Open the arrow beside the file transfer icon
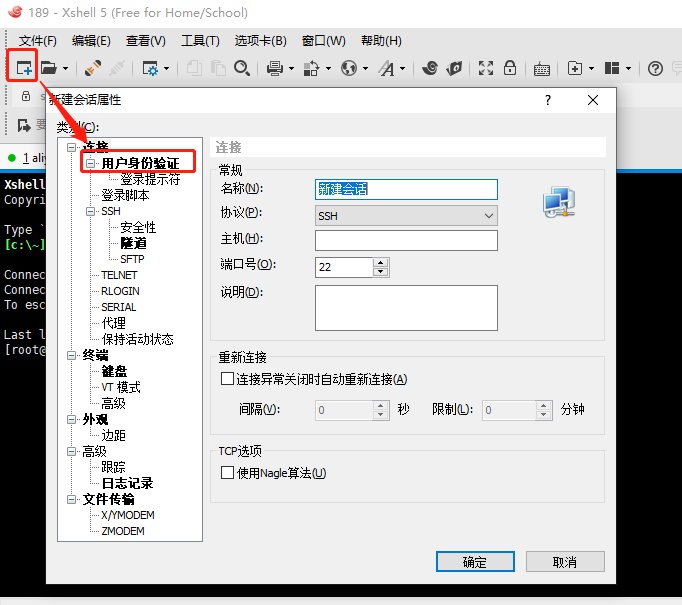This screenshot has width=682, height=605. pyautogui.click(x=328, y=69)
